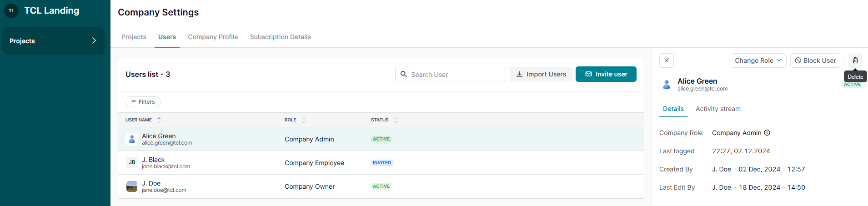Viewport: 868px width, 206px height.
Task: Click ACTIVE badge in Alice Green row
Action: click(381, 139)
